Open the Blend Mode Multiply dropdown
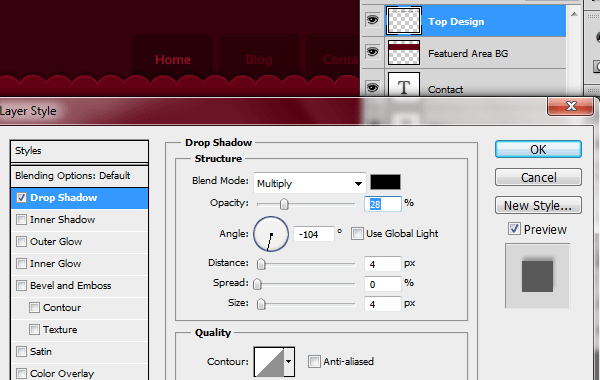The width and height of the screenshot is (600, 380). coord(310,183)
